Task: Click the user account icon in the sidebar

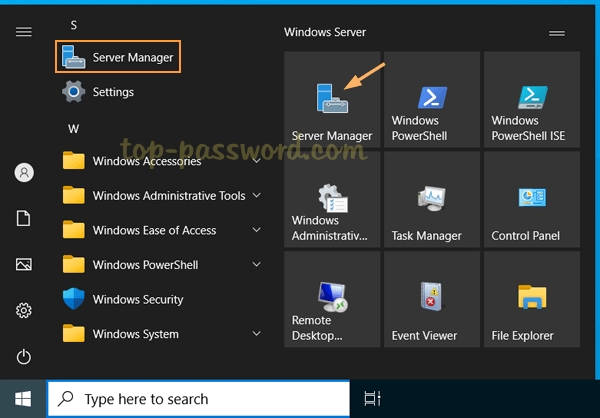Action: pyautogui.click(x=24, y=172)
